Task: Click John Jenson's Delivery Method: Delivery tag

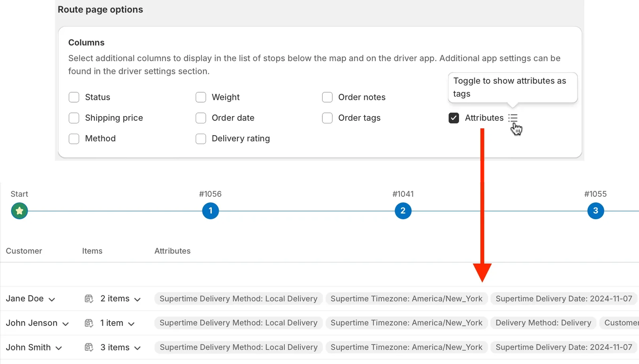Action: click(544, 323)
